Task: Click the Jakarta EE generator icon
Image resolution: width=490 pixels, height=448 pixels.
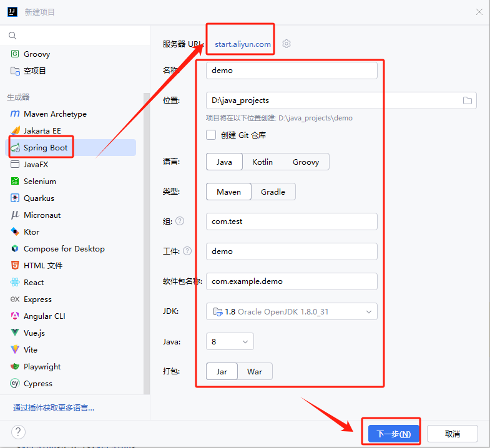Action: [15, 130]
